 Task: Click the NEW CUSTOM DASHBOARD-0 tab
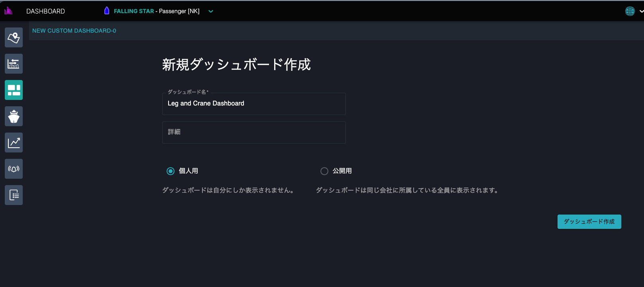tap(74, 31)
